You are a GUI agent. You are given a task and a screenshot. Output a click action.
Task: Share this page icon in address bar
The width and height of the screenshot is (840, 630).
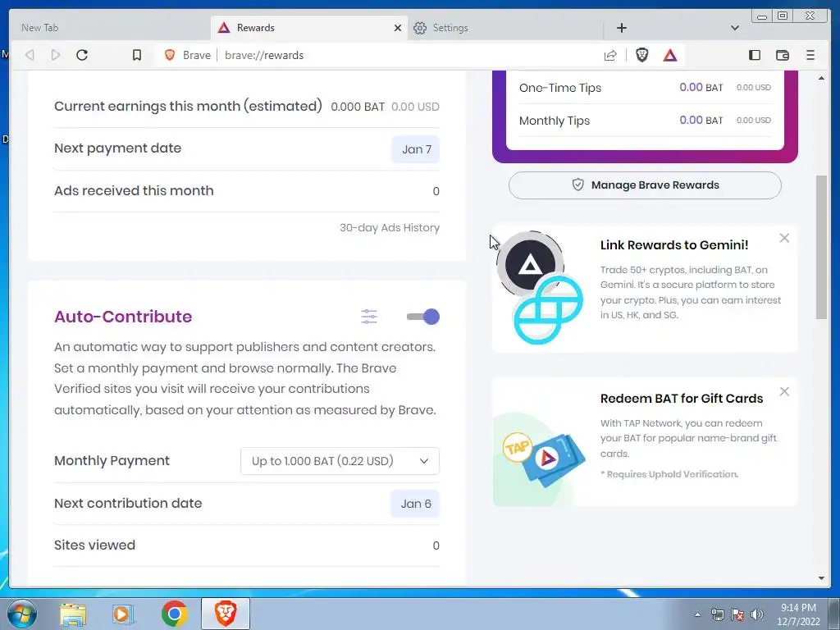[x=610, y=55]
